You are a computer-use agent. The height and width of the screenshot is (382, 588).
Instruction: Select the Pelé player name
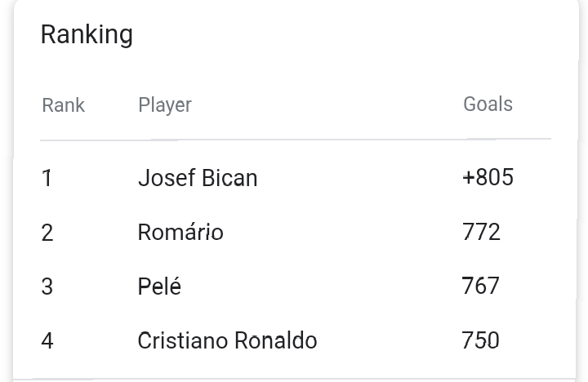click(159, 286)
